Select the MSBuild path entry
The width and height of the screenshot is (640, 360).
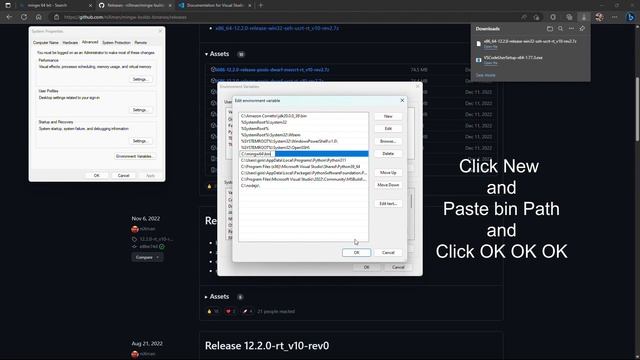pyautogui.click(x=303, y=179)
